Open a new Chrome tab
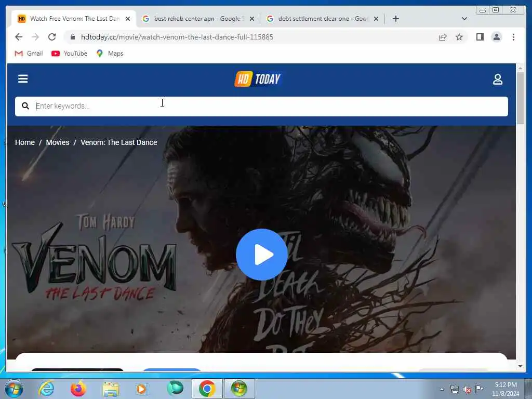 [395, 19]
